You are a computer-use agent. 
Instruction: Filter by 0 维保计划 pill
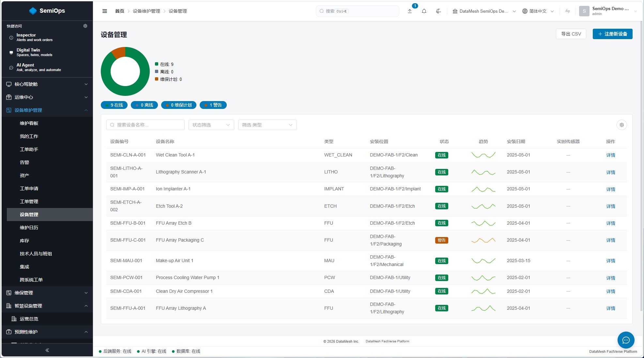179,105
